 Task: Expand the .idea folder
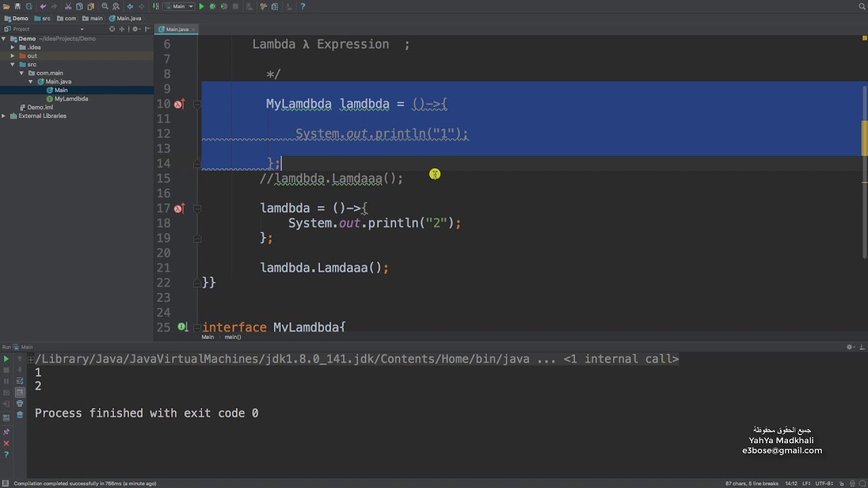tap(12, 47)
